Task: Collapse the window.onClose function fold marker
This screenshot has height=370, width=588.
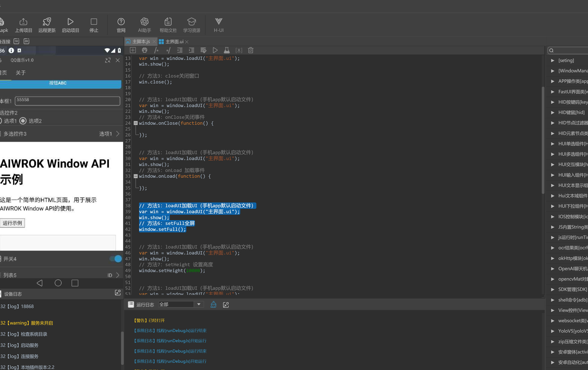Action: [135, 123]
